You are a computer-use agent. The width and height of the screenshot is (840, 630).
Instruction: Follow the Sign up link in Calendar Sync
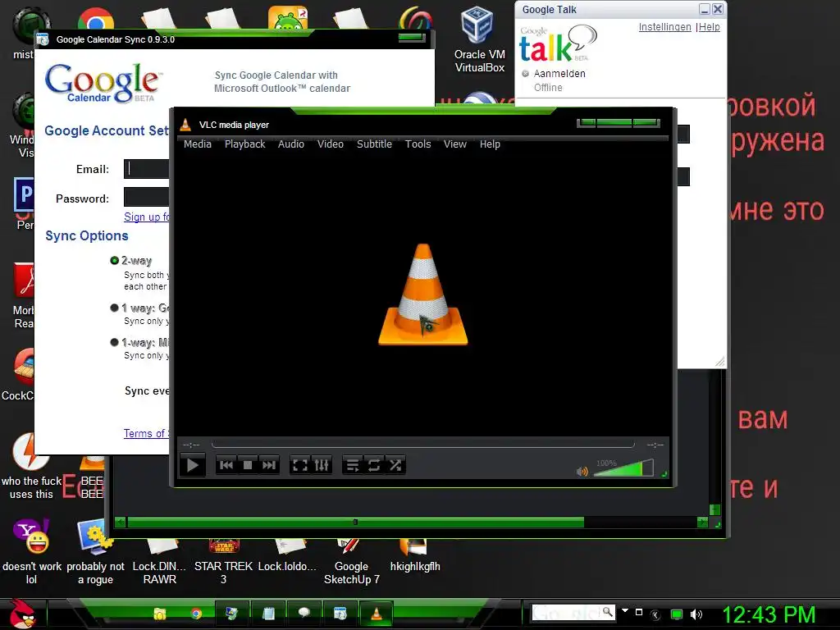(146, 217)
